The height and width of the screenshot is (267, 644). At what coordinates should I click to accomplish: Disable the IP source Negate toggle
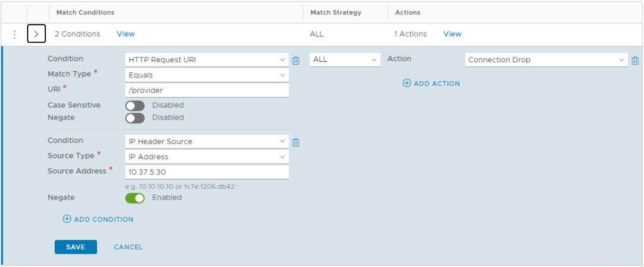pos(135,198)
